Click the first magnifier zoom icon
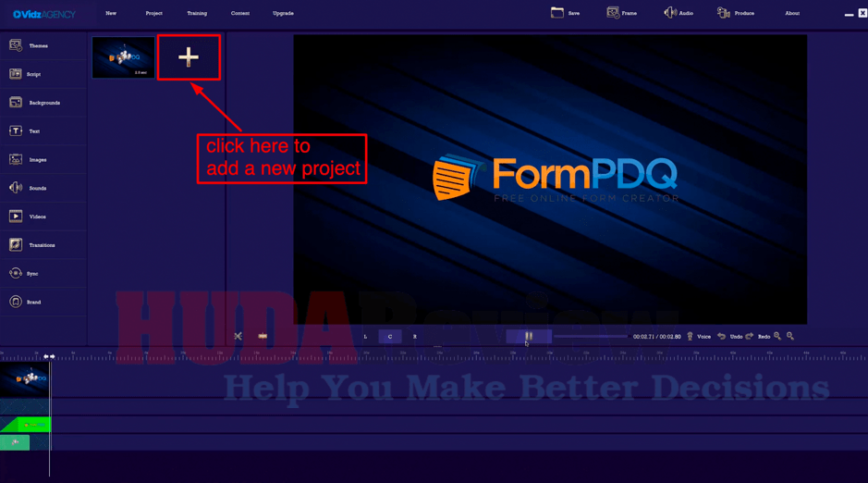Viewport: 868px width, 483px height. [777, 336]
